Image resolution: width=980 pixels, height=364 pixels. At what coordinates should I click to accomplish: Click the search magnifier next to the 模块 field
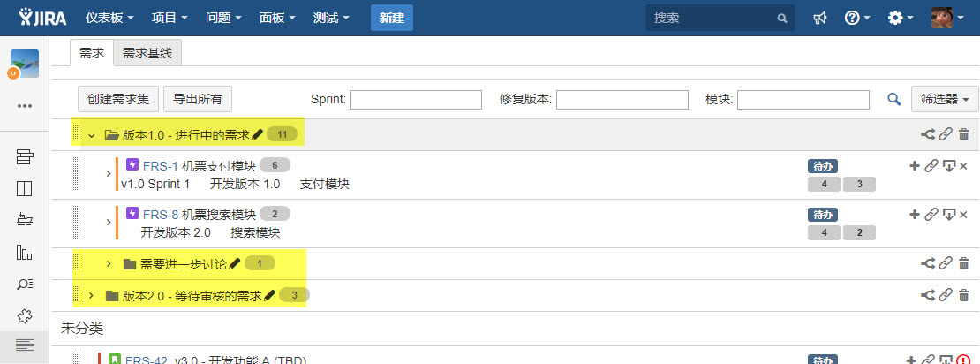[893, 100]
